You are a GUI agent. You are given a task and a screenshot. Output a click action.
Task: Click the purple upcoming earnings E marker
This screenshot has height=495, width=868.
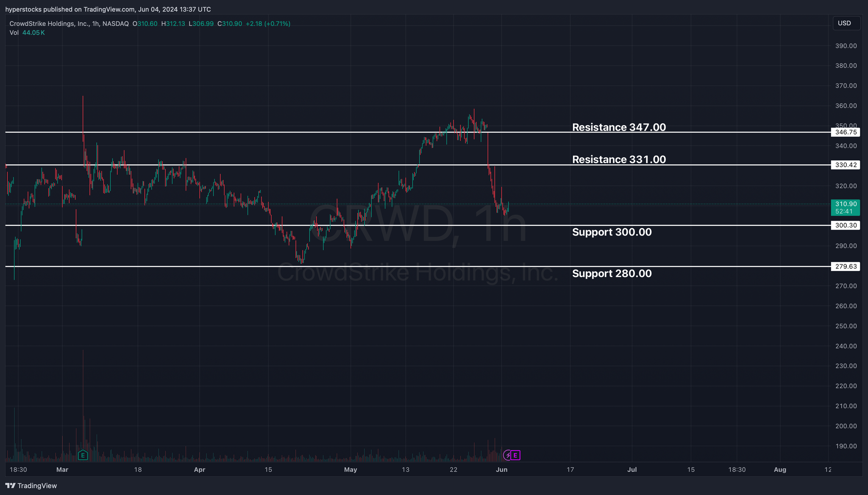coord(515,456)
